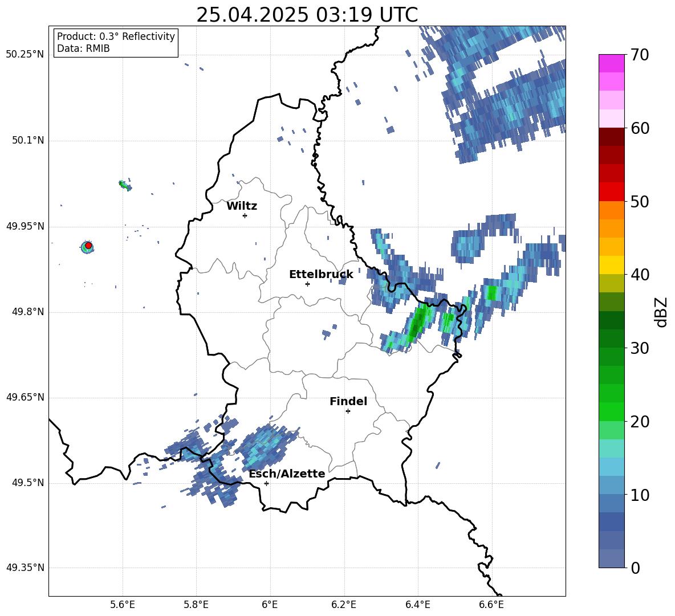
Task: Click the colorbar tick value 0
Action: pos(635,568)
